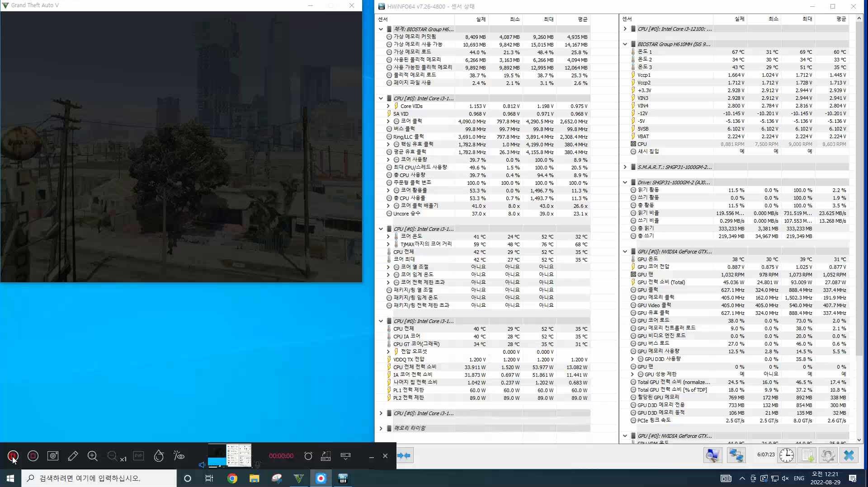Open the recorder keyboard hotkey dropdown
868x487 pixels.
pos(345,456)
